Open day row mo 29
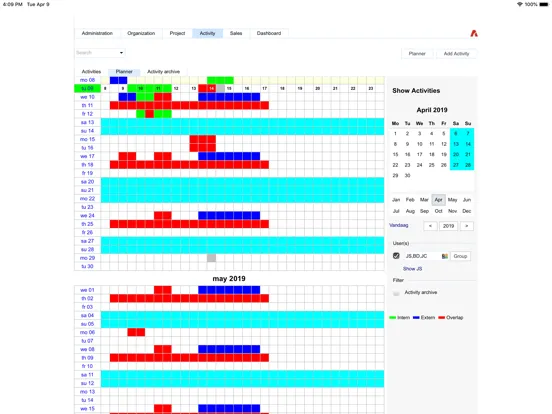Image resolution: width=552 pixels, height=414 pixels. [87, 258]
